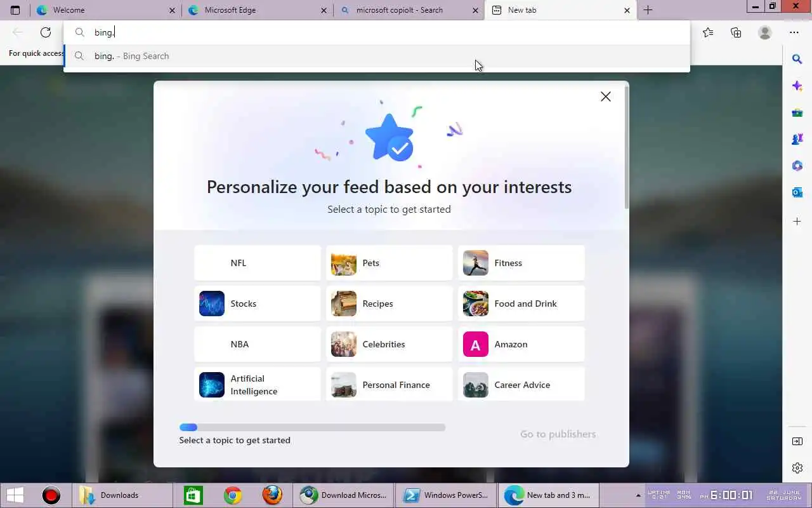812x508 pixels.
Task: Open sidebar settings gear icon
Action: [x=797, y=468]
